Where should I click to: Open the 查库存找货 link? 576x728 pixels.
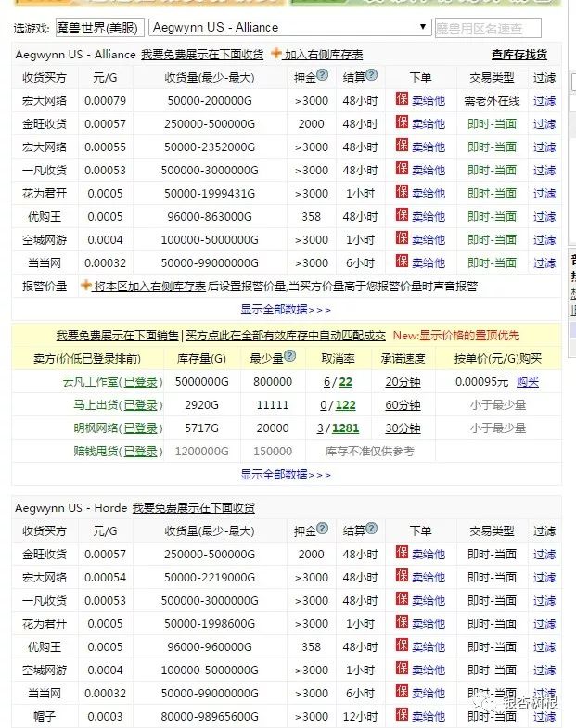coord(518,55)
